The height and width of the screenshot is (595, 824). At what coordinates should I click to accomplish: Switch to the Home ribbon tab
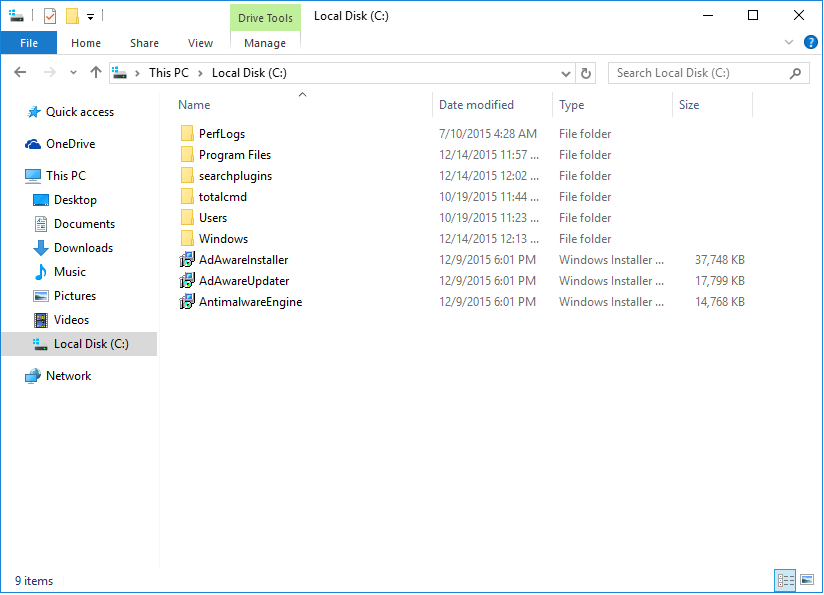(x=86, y=43)
